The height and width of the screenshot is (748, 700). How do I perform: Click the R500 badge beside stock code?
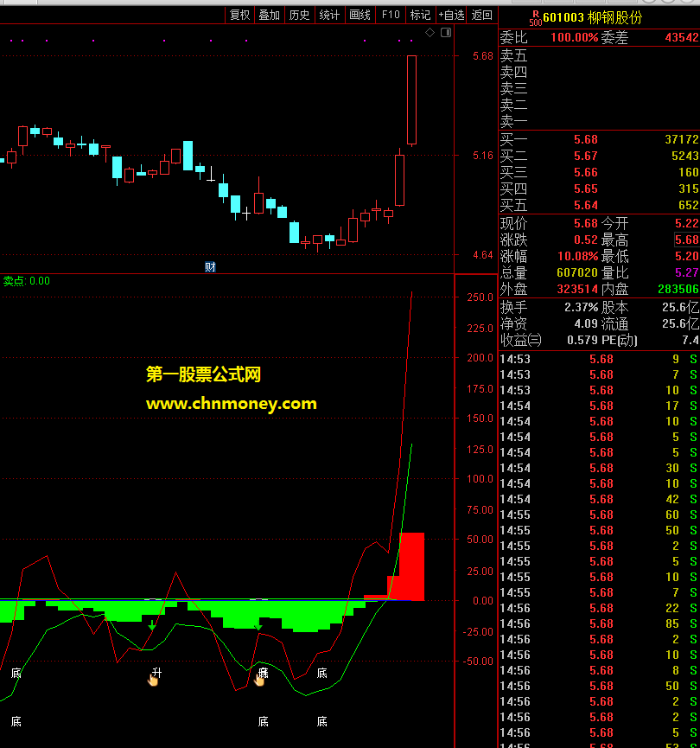click(536, 19)
